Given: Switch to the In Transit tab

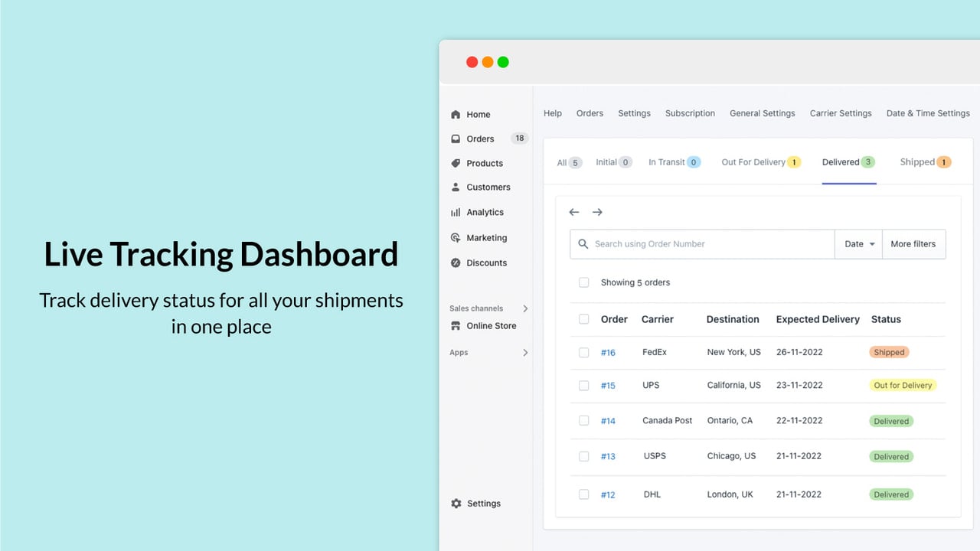Looking at the screenshot, I should point(675,162).
